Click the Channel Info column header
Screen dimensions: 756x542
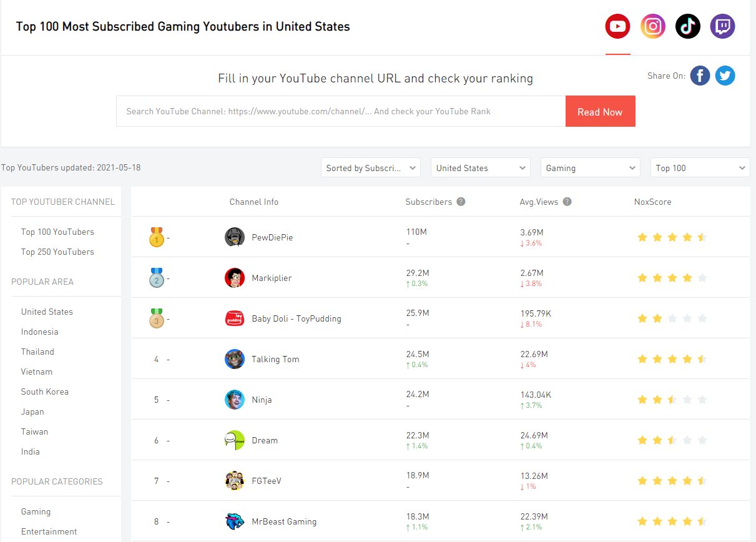pyautogui.click(x=254, y=202)
